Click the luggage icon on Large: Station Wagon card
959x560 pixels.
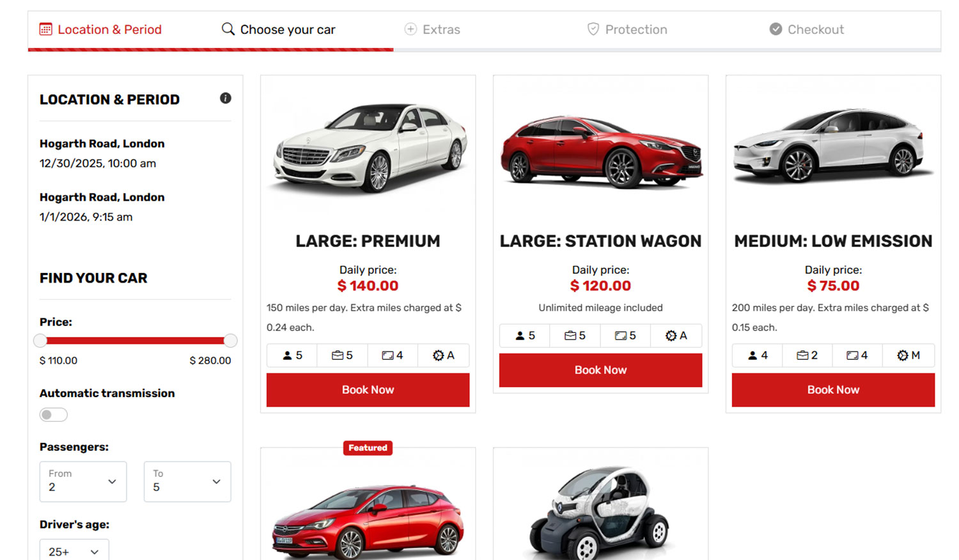coord(570,336)
